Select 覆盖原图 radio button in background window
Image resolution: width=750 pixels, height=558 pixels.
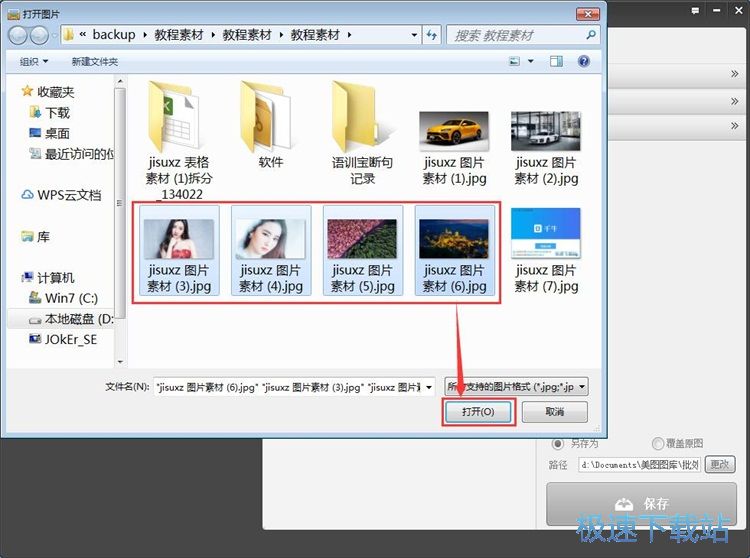658,443
